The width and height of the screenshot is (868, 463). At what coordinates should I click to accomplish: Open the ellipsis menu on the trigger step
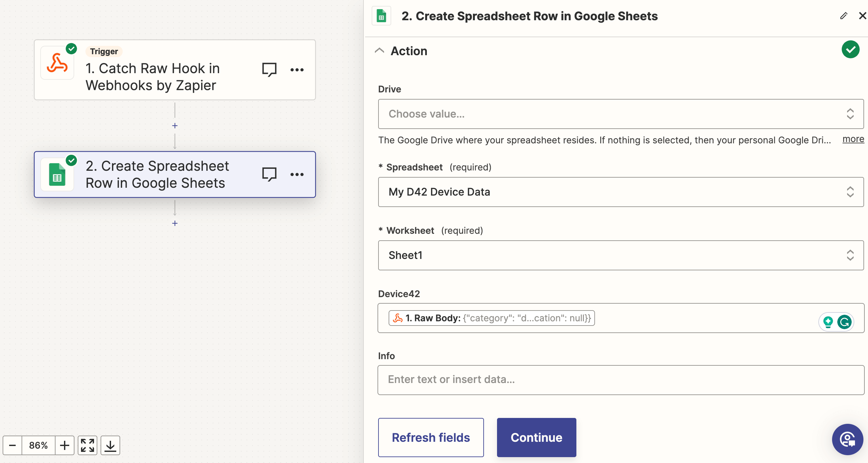point(297,70)
